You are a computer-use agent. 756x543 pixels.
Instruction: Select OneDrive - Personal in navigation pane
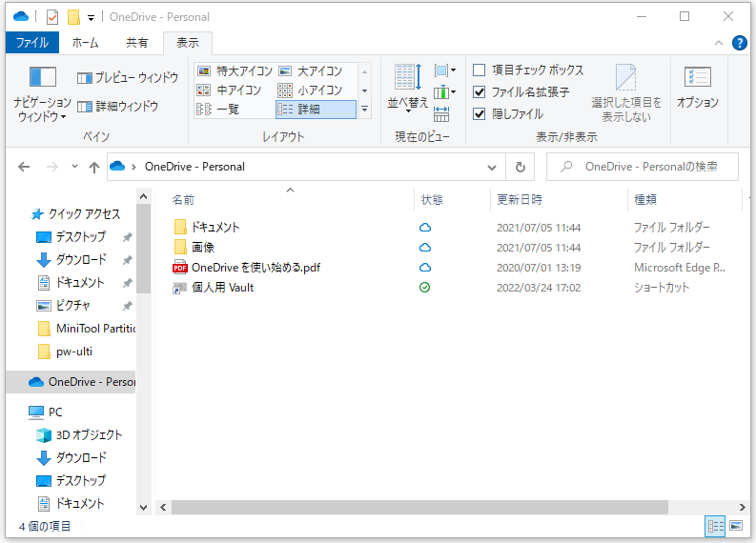[72, 382]
